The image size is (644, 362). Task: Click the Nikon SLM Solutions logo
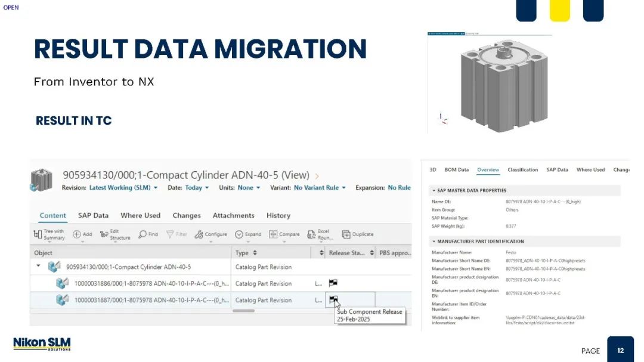pyautogui.click(x=42, y=344)
